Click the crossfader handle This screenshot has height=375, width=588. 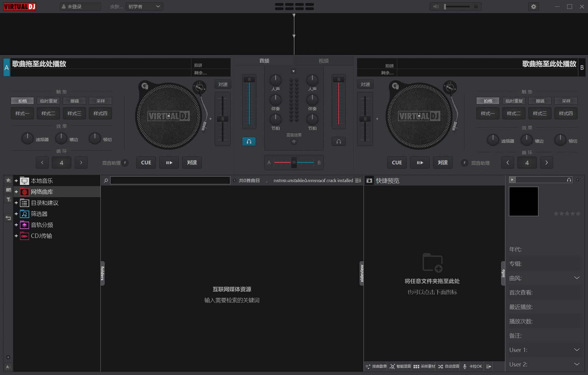tap(294, 163)
